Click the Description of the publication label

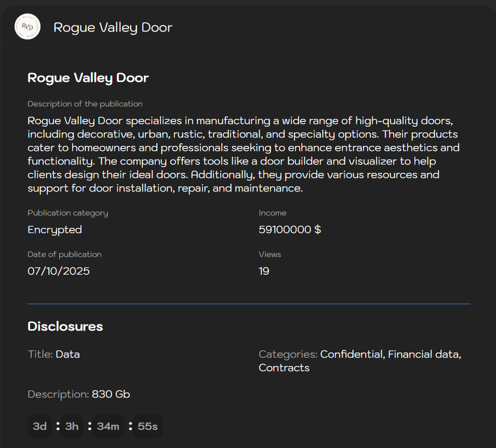pyautogui.click(x=85, y=104)
